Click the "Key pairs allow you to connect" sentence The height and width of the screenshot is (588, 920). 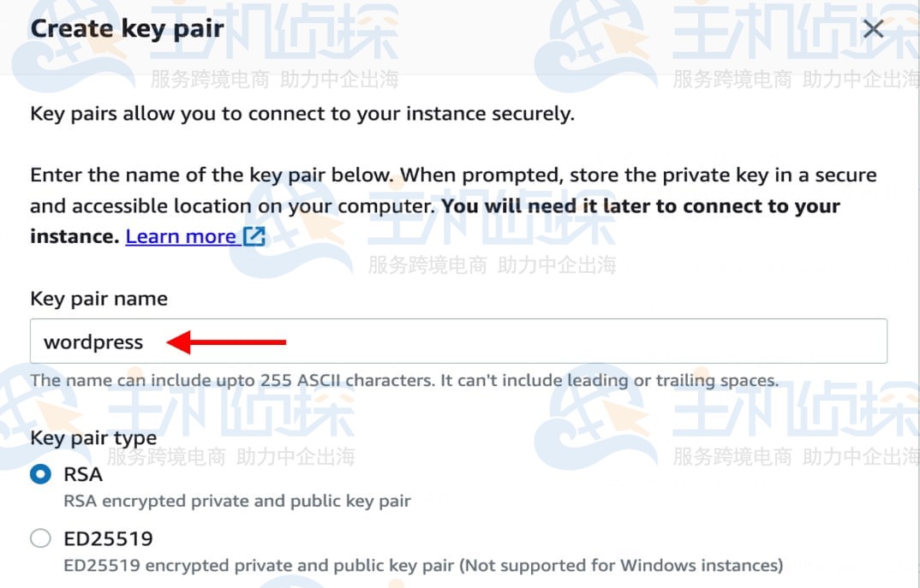(x=302, y=114)
